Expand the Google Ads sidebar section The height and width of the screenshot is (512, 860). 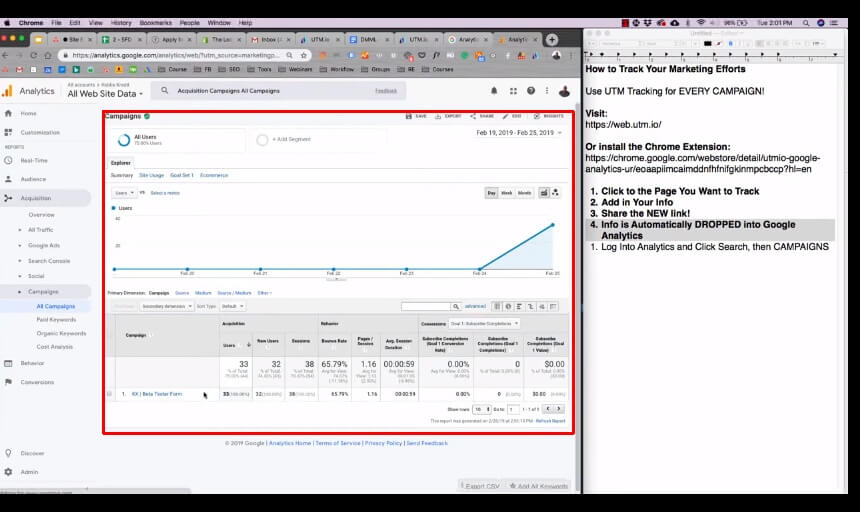tap(43, 246)
